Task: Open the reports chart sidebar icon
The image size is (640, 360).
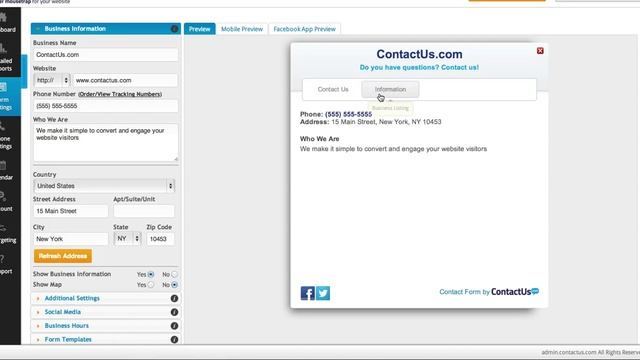Action: coord(3,48)
